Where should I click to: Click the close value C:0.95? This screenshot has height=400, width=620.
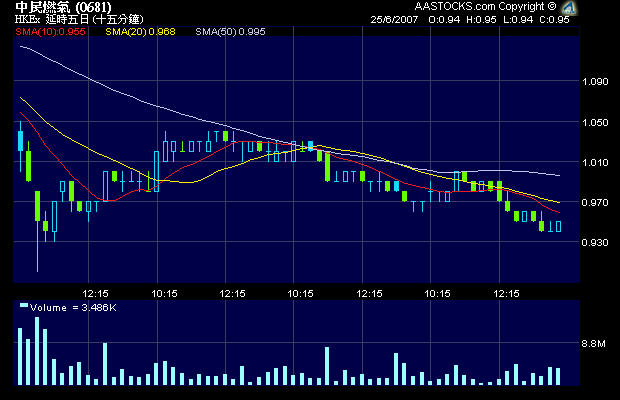click(x=554, y=20)
